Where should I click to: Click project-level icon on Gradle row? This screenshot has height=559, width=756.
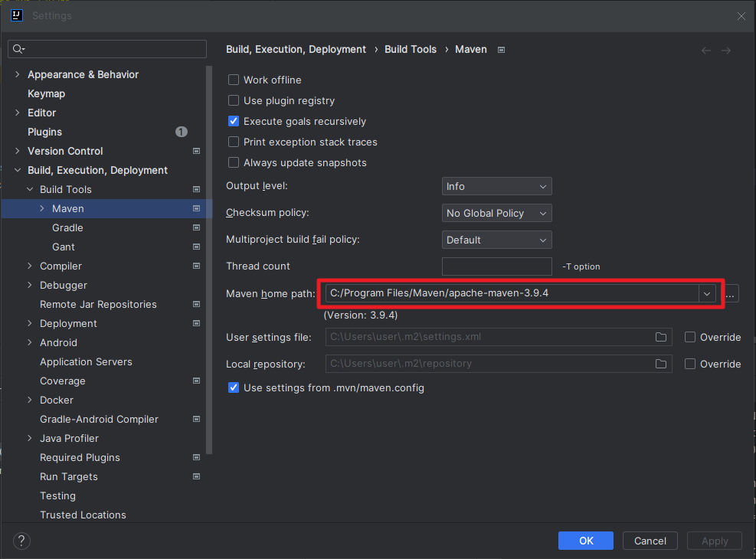point(196,227)
